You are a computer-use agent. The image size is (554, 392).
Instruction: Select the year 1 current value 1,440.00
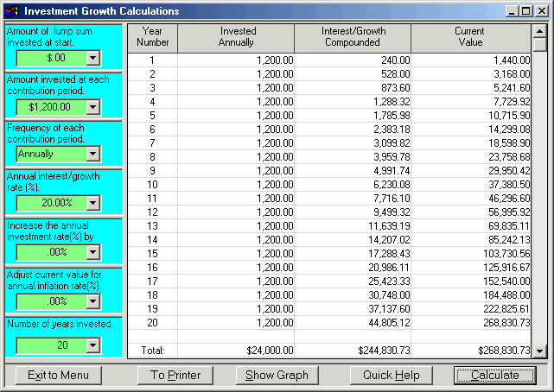(471, 60)
